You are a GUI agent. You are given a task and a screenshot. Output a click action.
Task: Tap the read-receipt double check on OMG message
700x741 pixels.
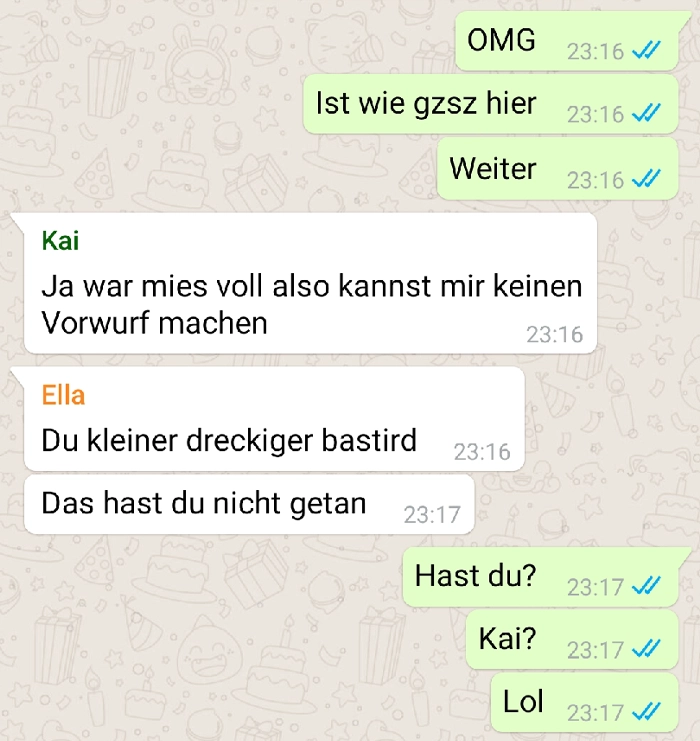point(646,50)
